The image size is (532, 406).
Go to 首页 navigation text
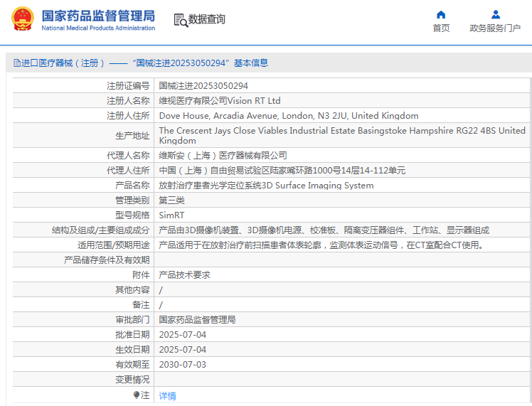pos(441,28)
